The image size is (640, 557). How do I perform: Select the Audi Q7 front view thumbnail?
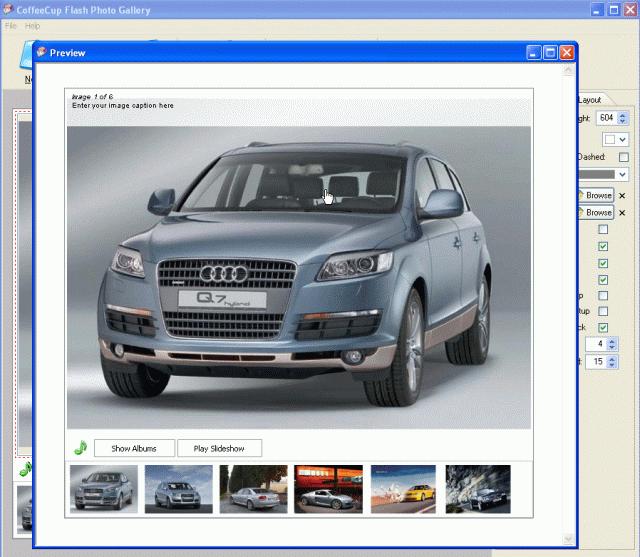pos(104,489)
